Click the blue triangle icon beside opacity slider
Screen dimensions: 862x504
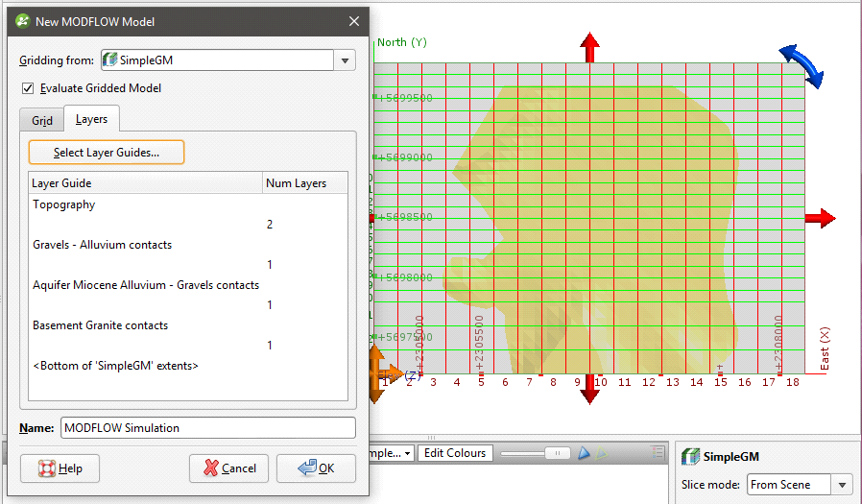click(582, 453)
